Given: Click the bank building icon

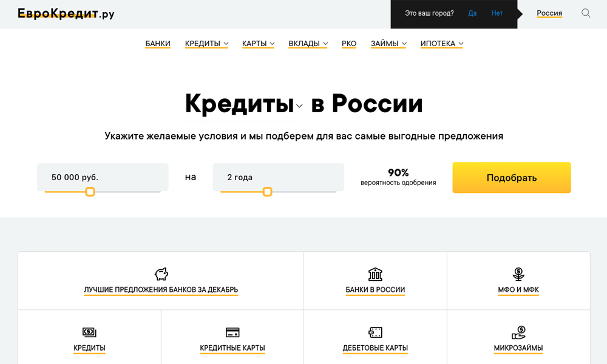Looking at the screenshot, I should coord(375,274).
